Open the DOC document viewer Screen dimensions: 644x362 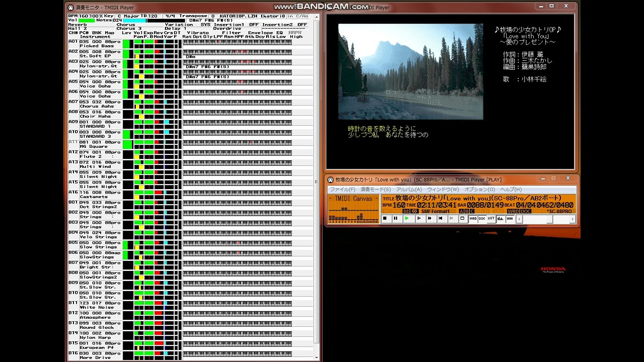pyautogui.click(x=482, y=219)
